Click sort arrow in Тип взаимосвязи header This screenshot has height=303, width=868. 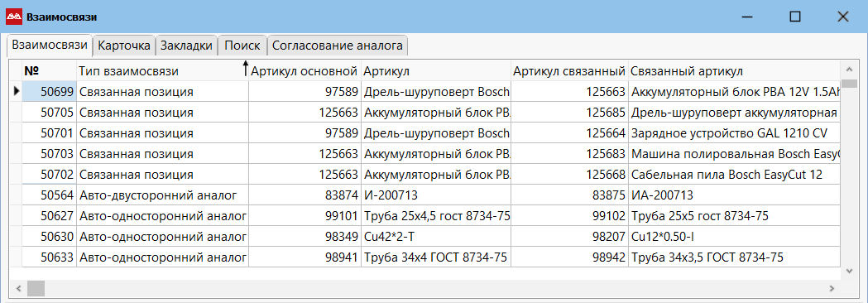tap(246, 70)
